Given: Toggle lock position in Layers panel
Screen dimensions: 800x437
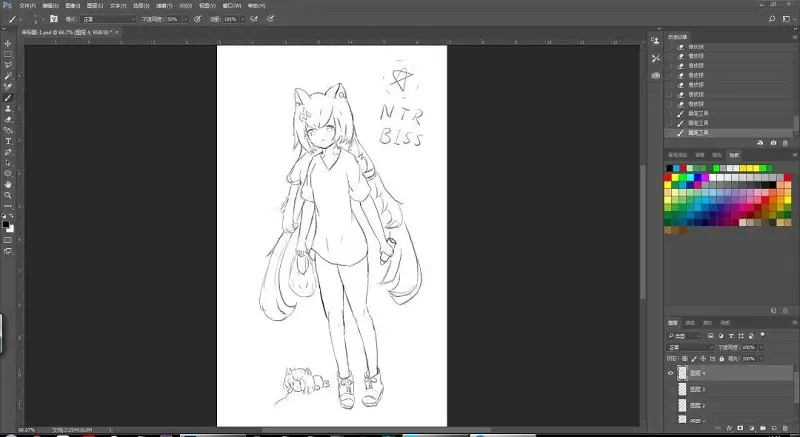Looking at the screenshot, I should coord(703,359).
